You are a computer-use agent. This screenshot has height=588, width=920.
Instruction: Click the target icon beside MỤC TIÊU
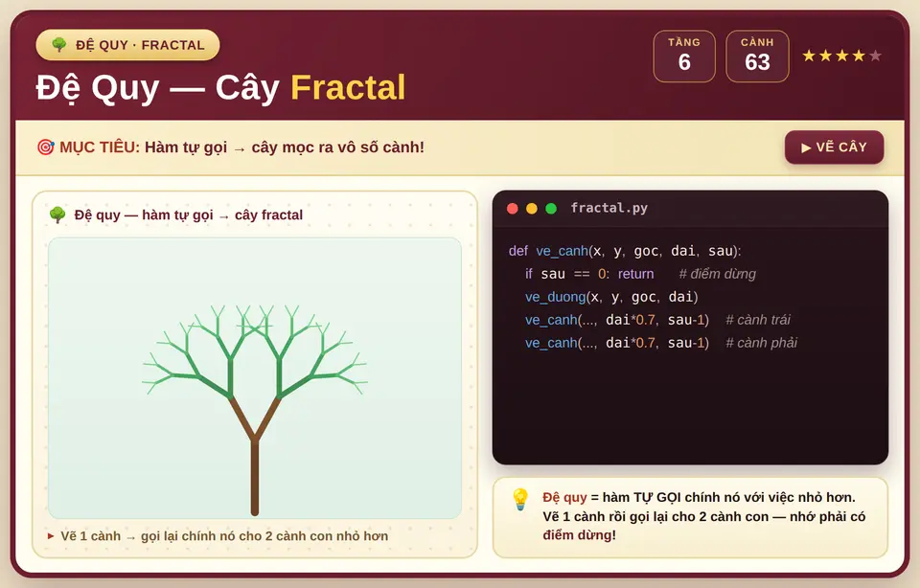coord(45,147)
